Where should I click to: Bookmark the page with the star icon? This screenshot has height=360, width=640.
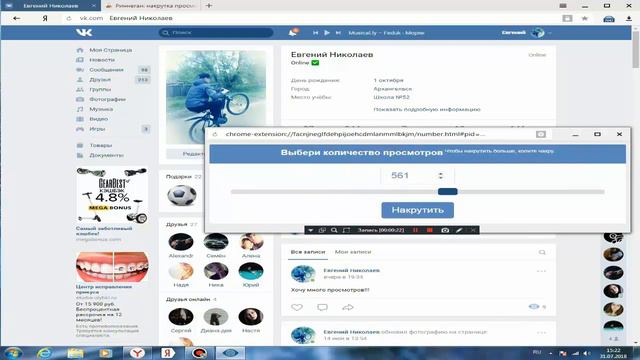[x=584, y=18]
